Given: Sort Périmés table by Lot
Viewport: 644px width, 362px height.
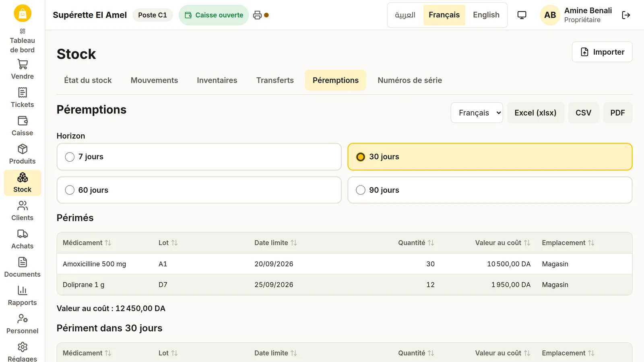Looking at the screenshot, I should click(x=168, y=243).
